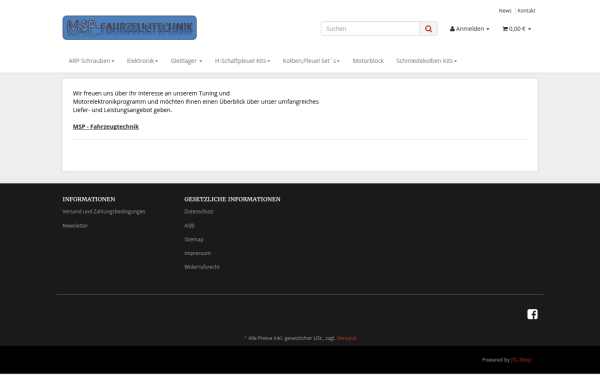Open the JTL-Shop link
Screen dimensions: 600x375
point(521,360)
